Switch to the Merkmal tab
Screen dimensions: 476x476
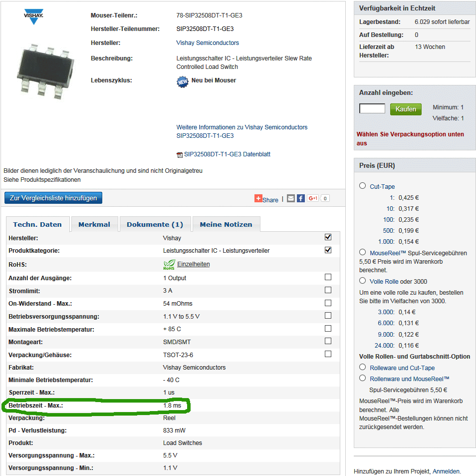coord(94,224)
